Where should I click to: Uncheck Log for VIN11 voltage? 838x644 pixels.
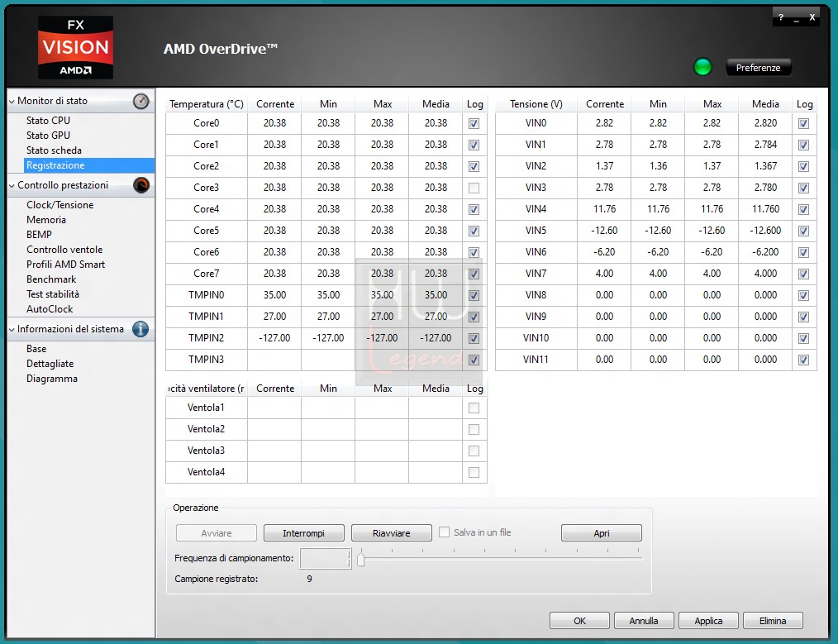point(803,360)
